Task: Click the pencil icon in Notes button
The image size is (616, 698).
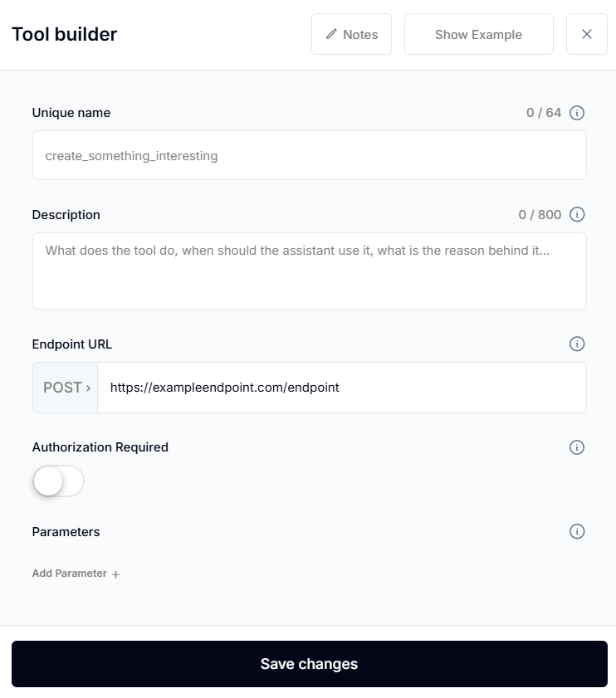Action: click(x=331, y=34)
